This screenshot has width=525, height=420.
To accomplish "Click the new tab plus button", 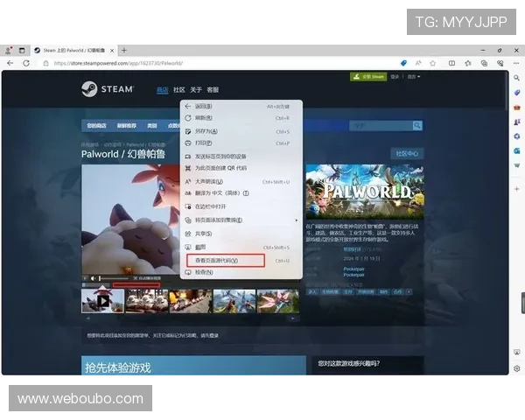I will (x=124, y=50).
